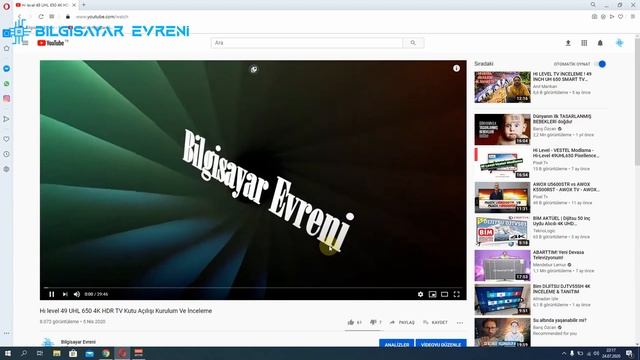Open YouTube apps grid

click(x=584, y=43)
